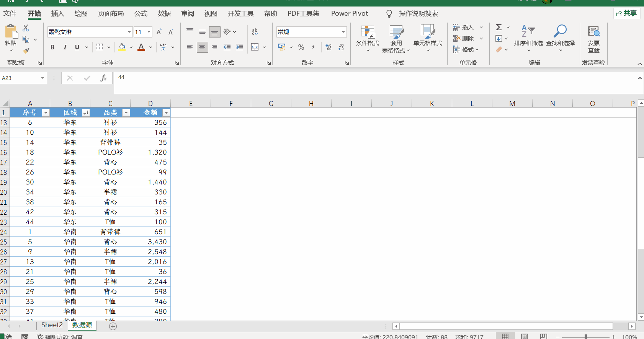Open invoice verification (发票查验)
This screenshot has width=644, height=339.
coord(593,40)
